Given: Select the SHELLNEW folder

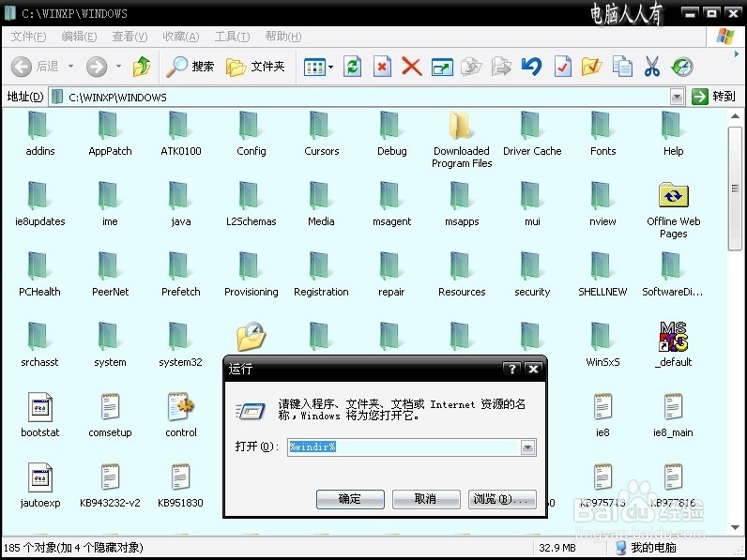Looking at the screenshot, I should coord(602,274).
